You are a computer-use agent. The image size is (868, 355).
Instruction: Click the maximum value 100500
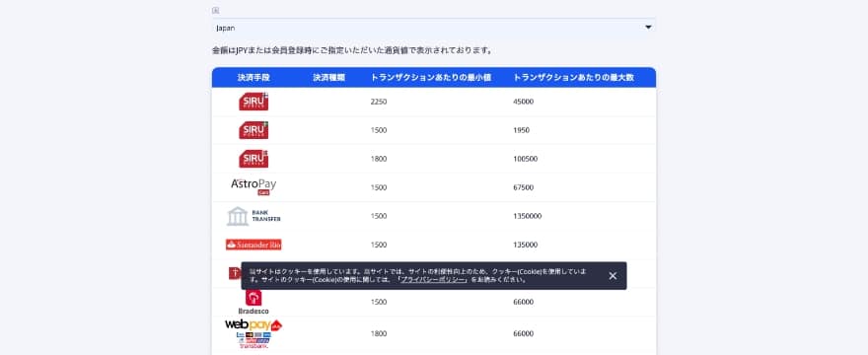coord(526,159)
